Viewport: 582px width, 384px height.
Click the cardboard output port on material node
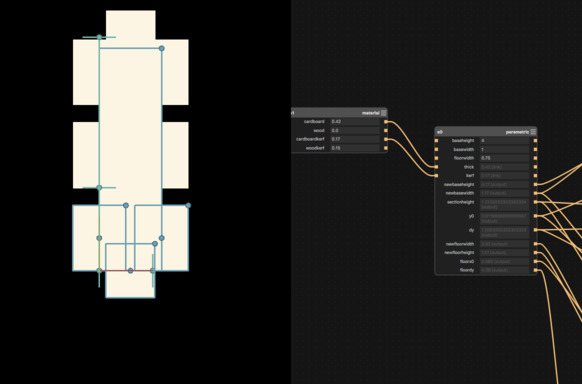click(x=386, y=122)
